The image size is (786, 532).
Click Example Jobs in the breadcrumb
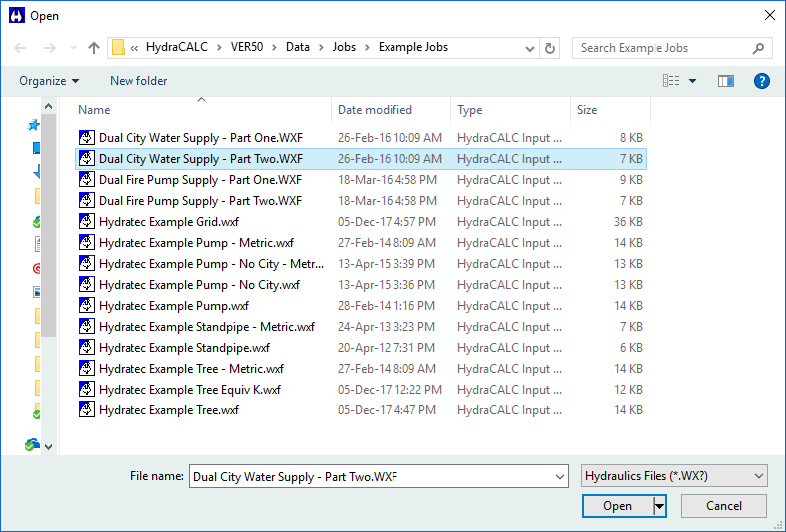click(x=413, y=47)
